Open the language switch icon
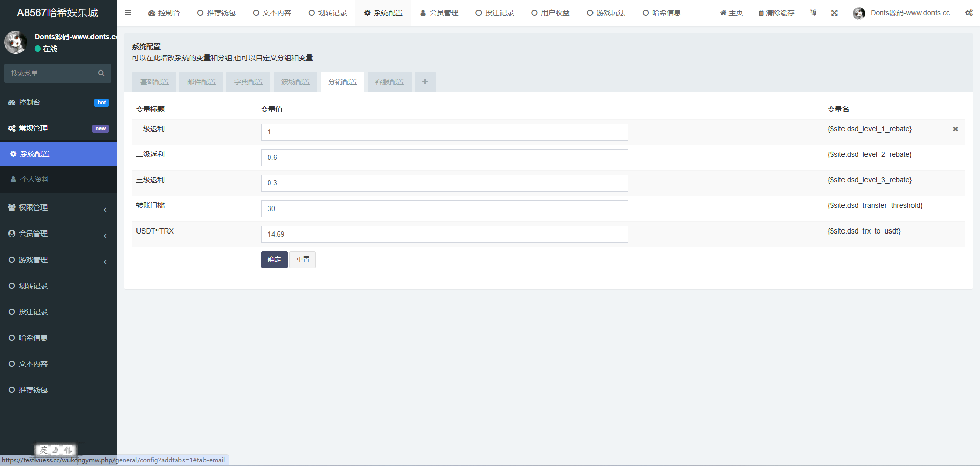This screenshot has height=466, width=980. (813, 13)
